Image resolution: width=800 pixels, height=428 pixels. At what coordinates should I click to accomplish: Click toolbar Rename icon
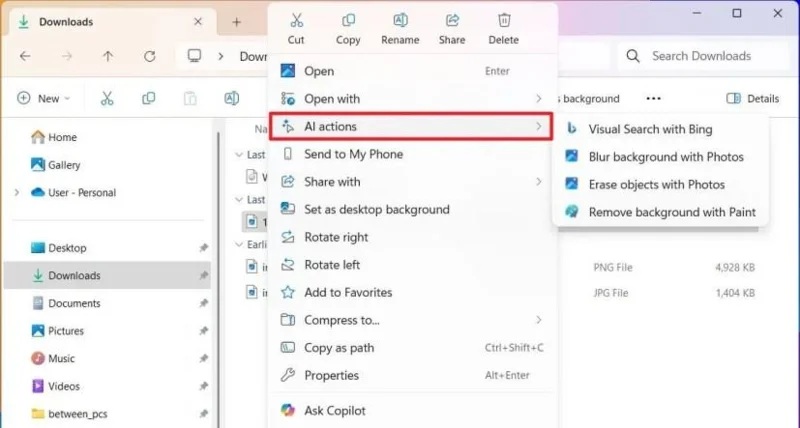click(x=232, y=98)
